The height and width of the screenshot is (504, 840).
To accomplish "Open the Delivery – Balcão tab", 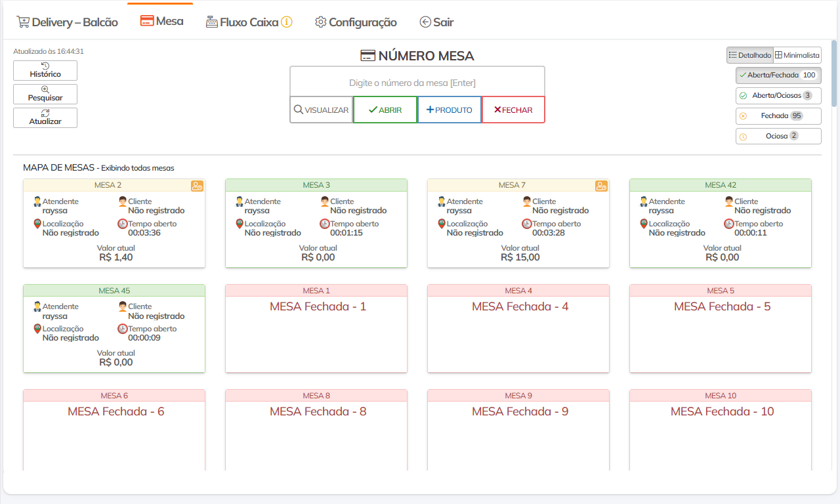I will pyautogui.click(x=67, y=22).
